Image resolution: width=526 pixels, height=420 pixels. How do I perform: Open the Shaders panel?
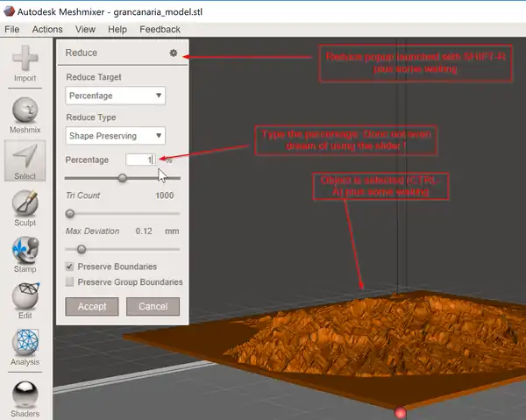25,393
